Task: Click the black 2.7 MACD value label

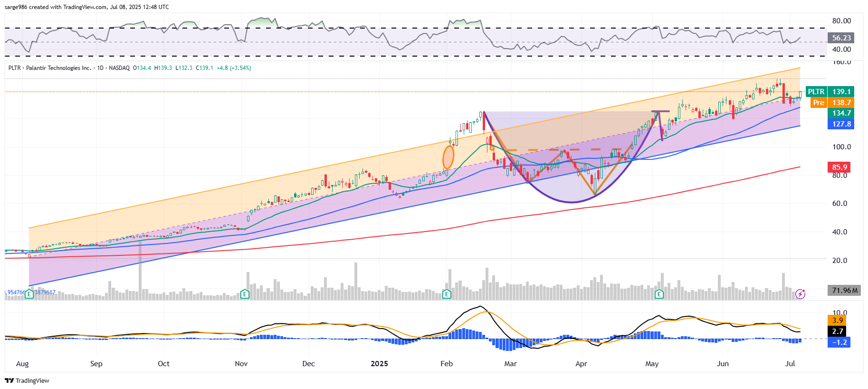Action: [838, 331]
